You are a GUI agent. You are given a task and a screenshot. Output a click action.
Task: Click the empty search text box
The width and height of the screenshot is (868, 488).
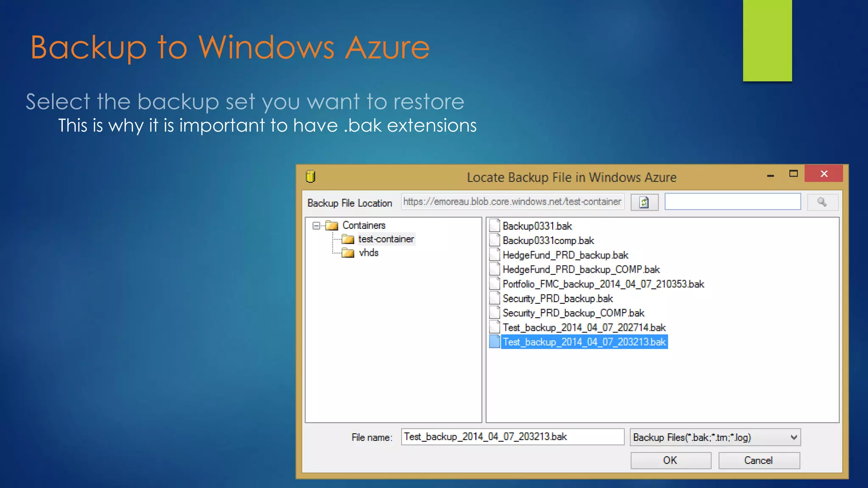point(732,202)
